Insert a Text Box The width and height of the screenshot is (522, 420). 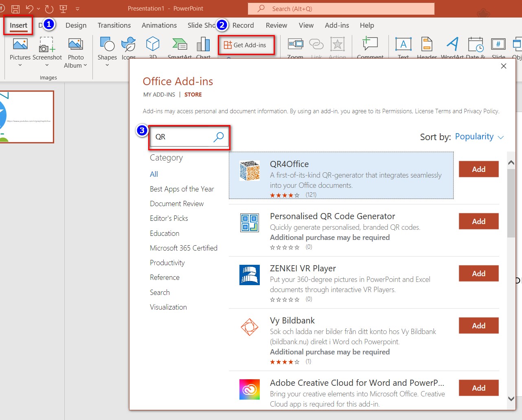(x=403, y=44)
